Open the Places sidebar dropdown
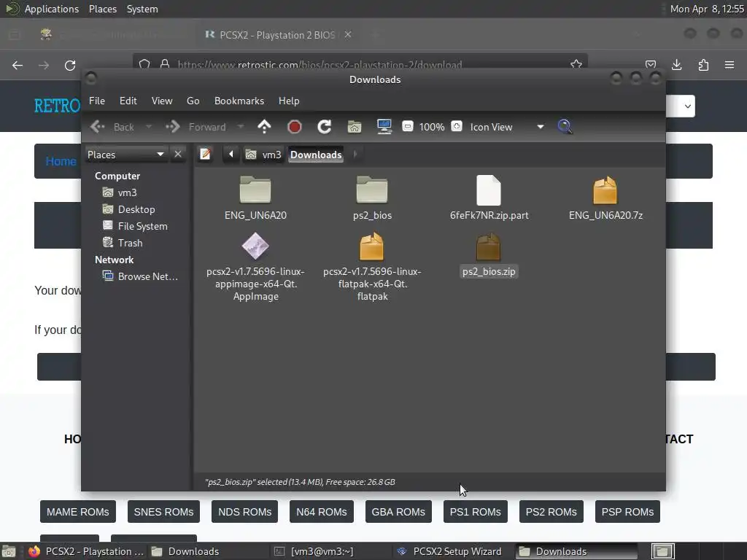This screenshot has height=560, width=747. click(125, 155)
